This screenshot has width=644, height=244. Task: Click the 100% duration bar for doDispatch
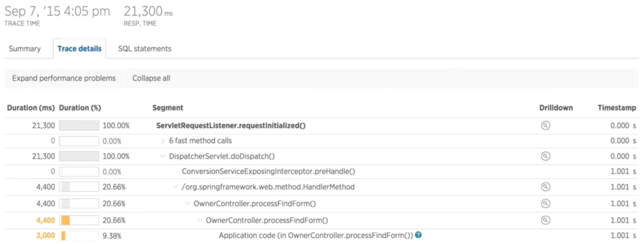point(79,157)
